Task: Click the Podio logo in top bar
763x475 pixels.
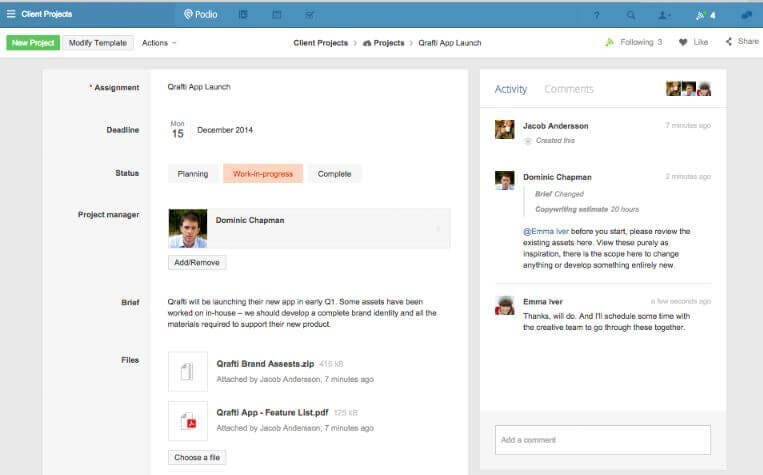Action: tap(200, 15)
